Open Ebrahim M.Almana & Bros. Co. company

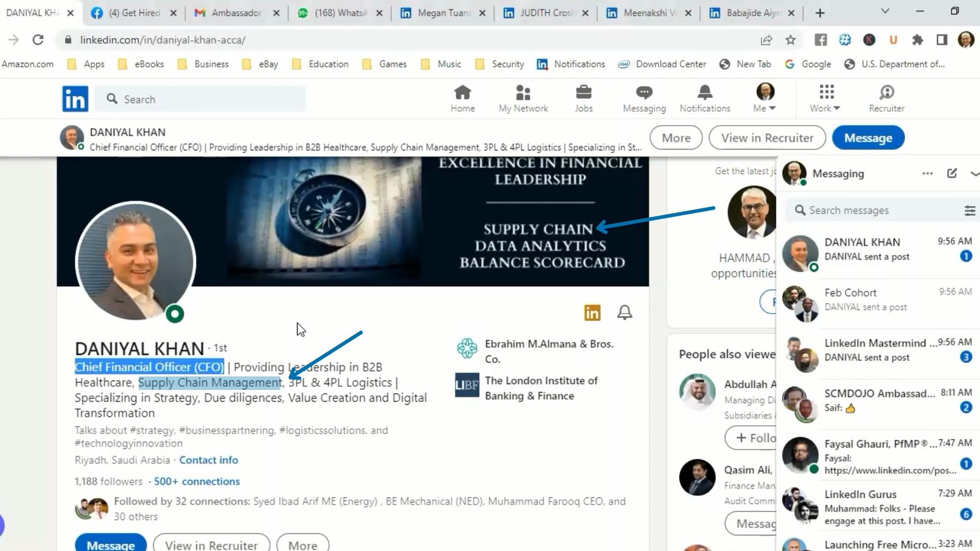pos(536,352)
